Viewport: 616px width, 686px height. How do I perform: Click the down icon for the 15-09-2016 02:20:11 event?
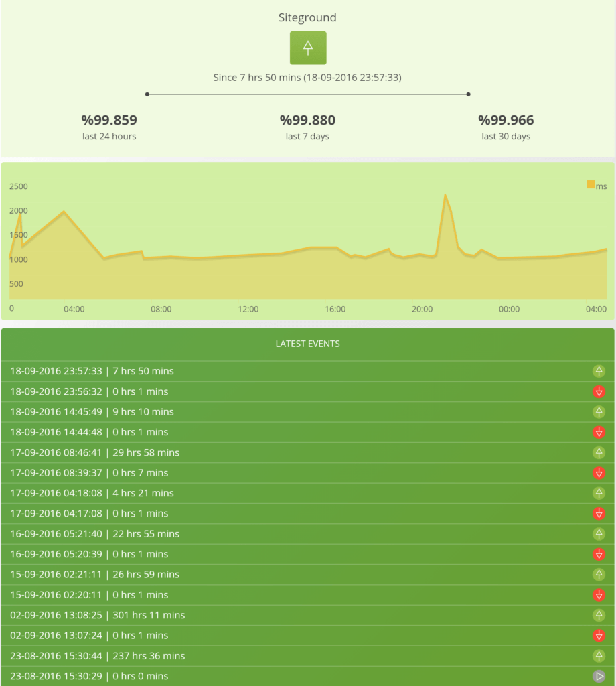(x=599, y=595)
